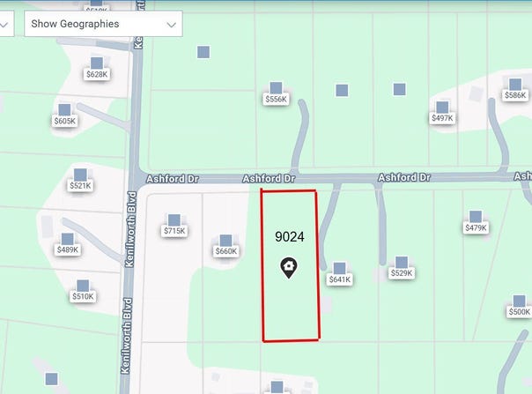Click the $497K price label

pyautogui.click(x=442, y=118)
